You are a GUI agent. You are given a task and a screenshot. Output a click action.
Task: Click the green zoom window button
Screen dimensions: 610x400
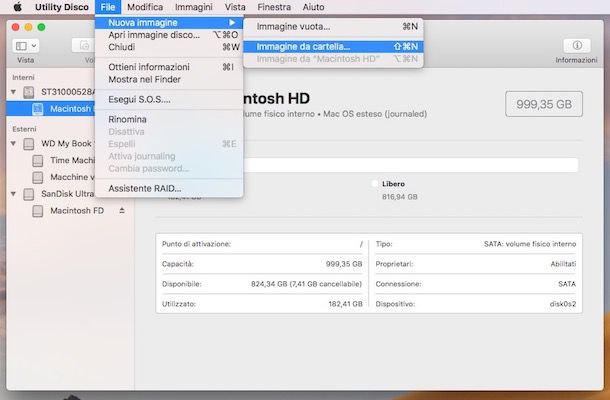tap(41, 27)
